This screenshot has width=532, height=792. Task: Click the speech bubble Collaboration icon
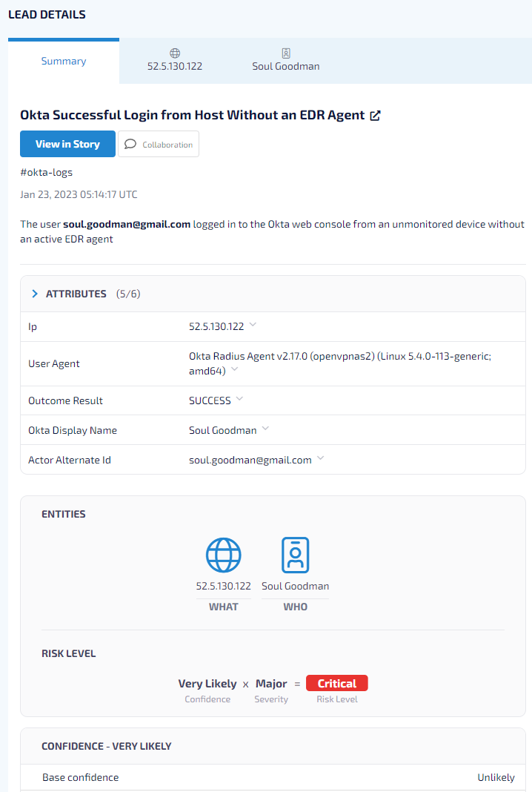coord(130,144)
